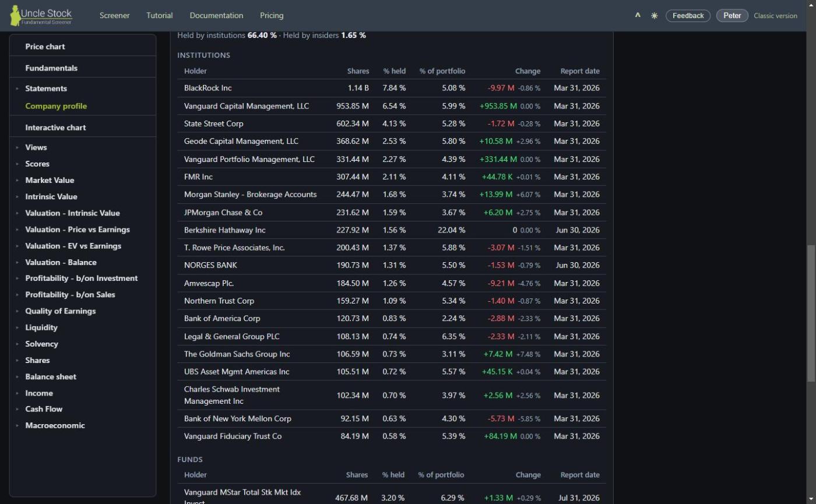
Task: Expand the Scores arrow
Action: point(17,164)
